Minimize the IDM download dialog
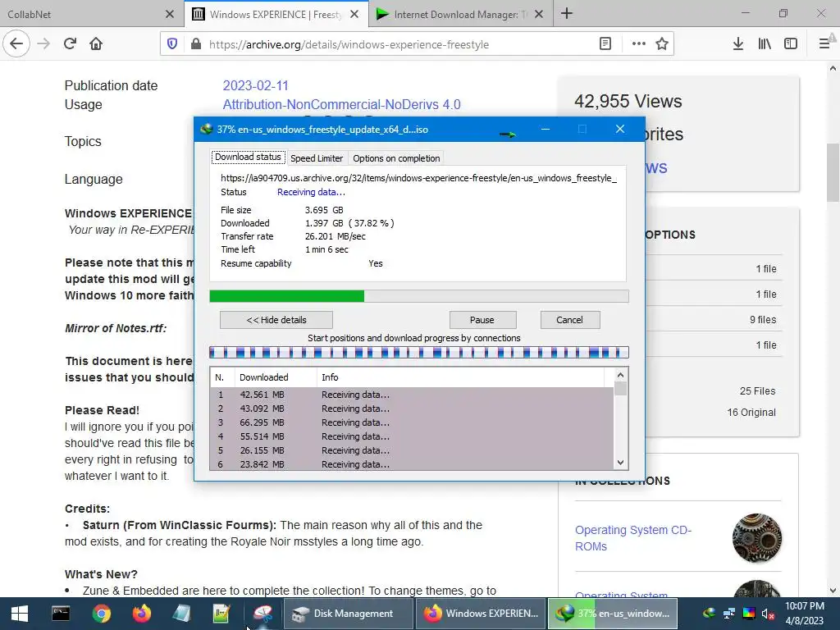 coord(546,129)
